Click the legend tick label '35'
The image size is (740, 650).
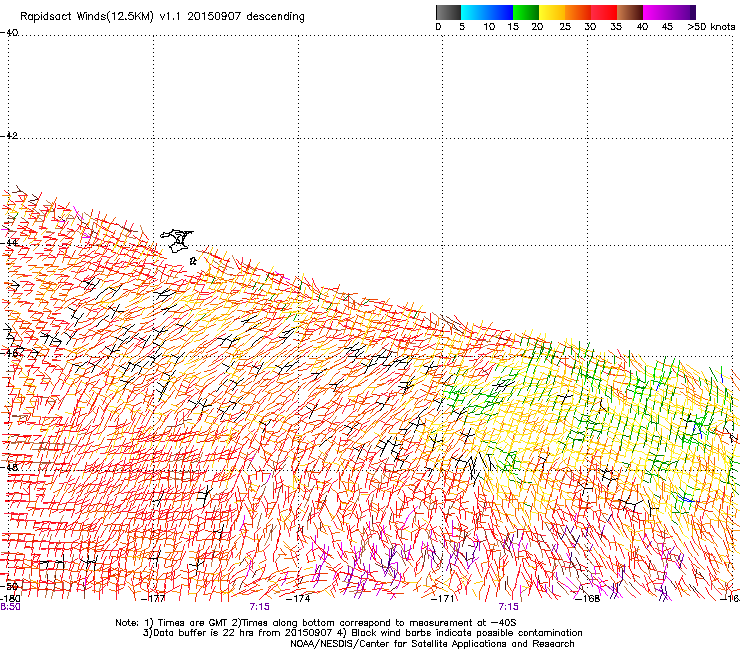(x=616, y=27)
